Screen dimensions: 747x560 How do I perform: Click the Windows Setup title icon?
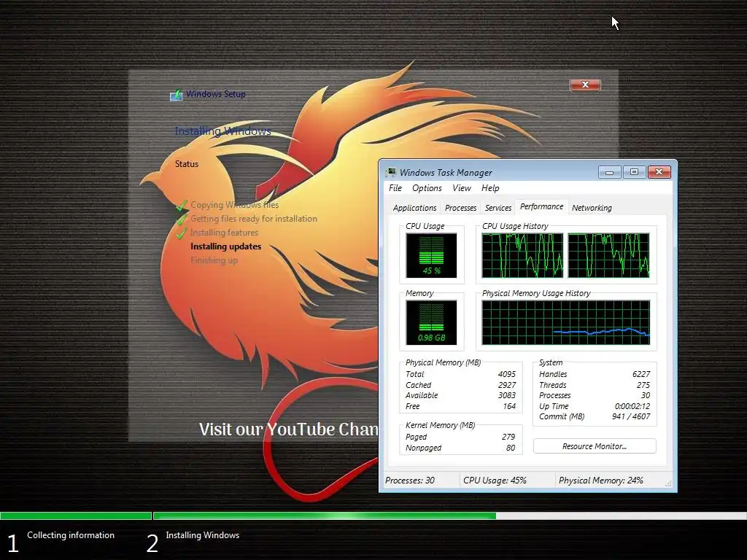click(x=177, y=95)
